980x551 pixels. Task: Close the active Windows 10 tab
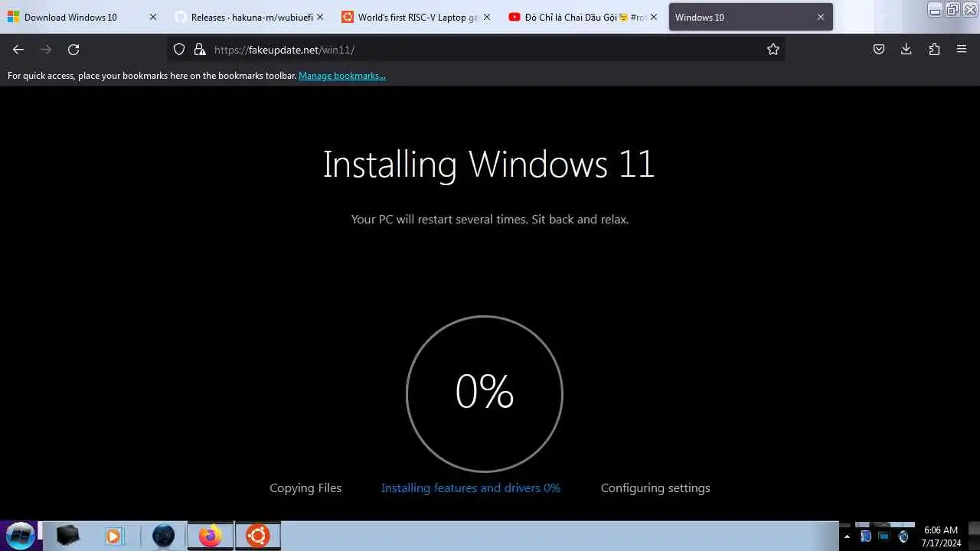[x=821, y=17]
